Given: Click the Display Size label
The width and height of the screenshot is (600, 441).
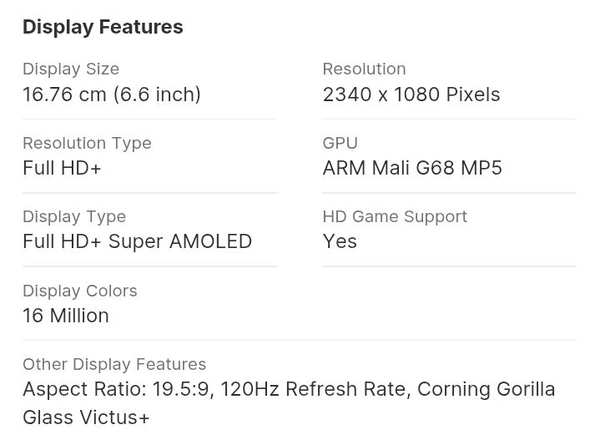Looking at the screenshot, I should coord(71,69).
